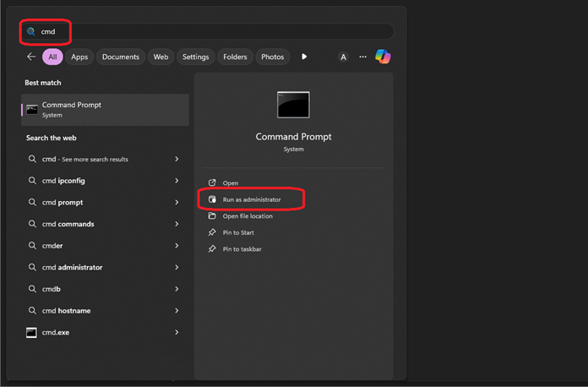588x387 pixels.
Task: Show more filters with play arrow
Action: (x=304, y=57)
